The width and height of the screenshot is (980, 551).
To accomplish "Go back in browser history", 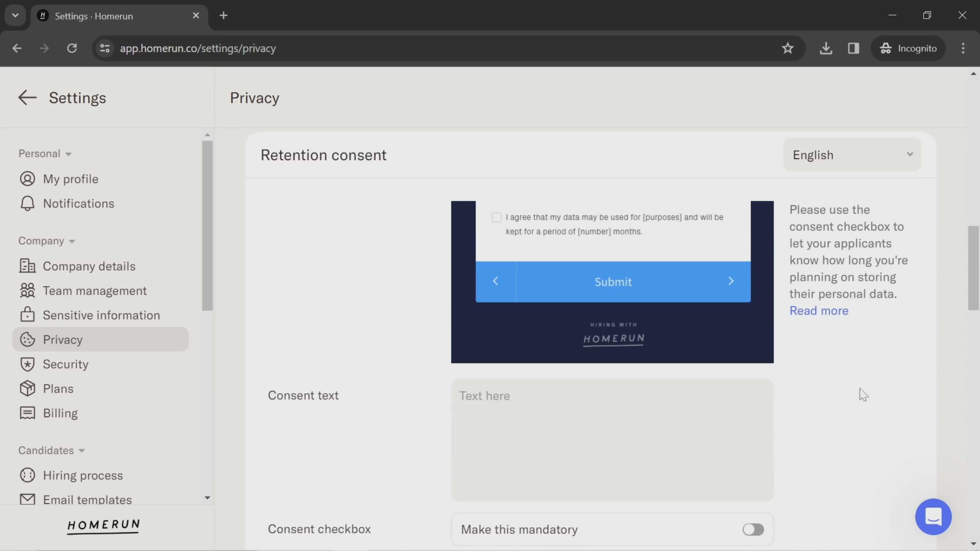I will [x=17, y=48].
